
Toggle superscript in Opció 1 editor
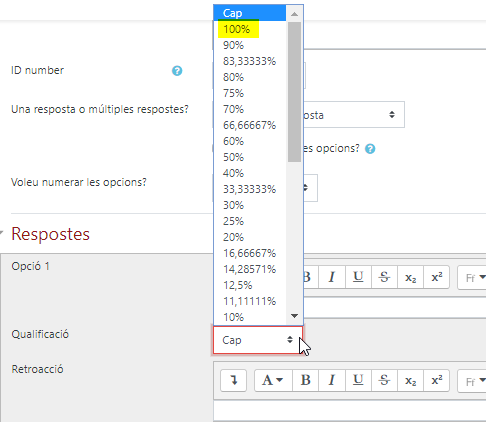tap(437, 277)
